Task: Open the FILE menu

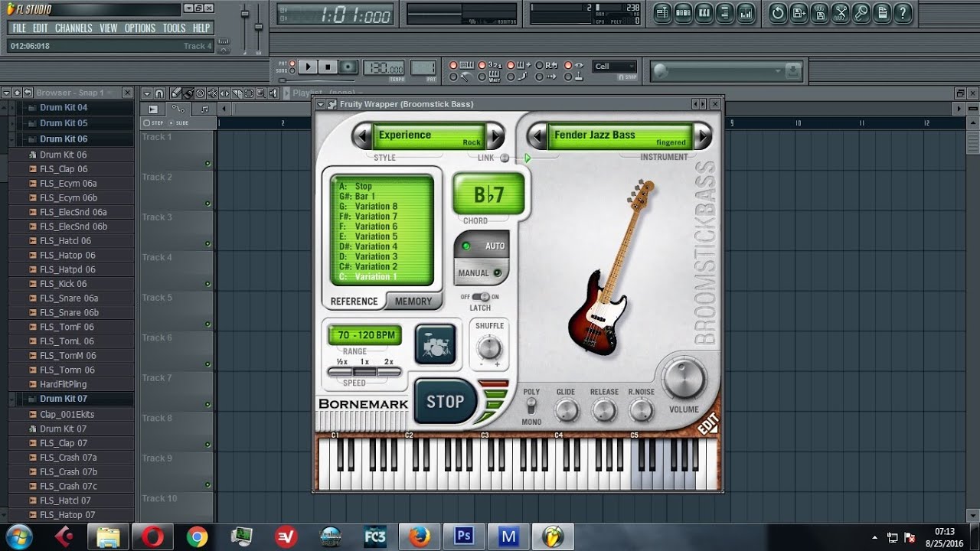Action: coord(19,28)
